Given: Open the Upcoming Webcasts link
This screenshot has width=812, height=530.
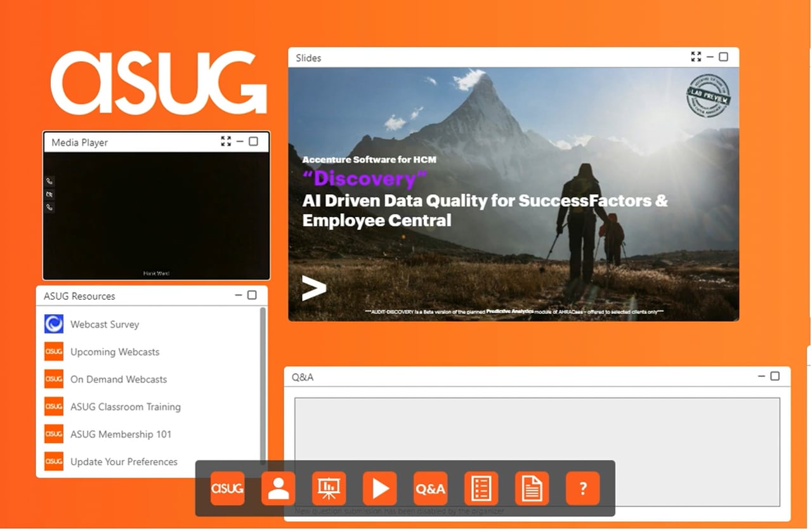Looking at the screenshot, I should (115, 352).
